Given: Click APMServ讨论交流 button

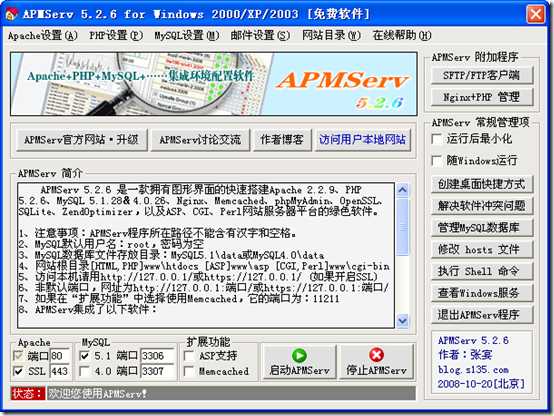Looking at the screenshot, I should [200, 140].
